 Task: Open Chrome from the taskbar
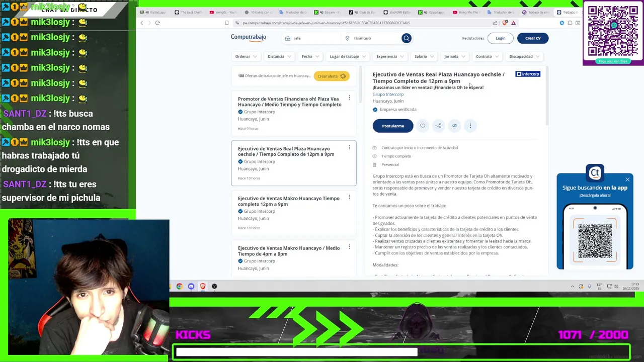tap(179, 287)
